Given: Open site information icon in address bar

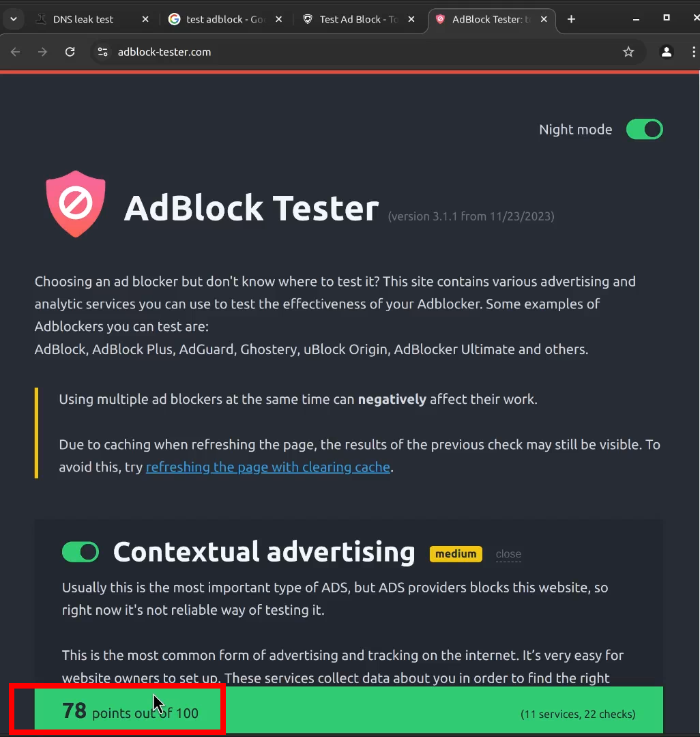Looking at the screenshot, I should point(102,52).
